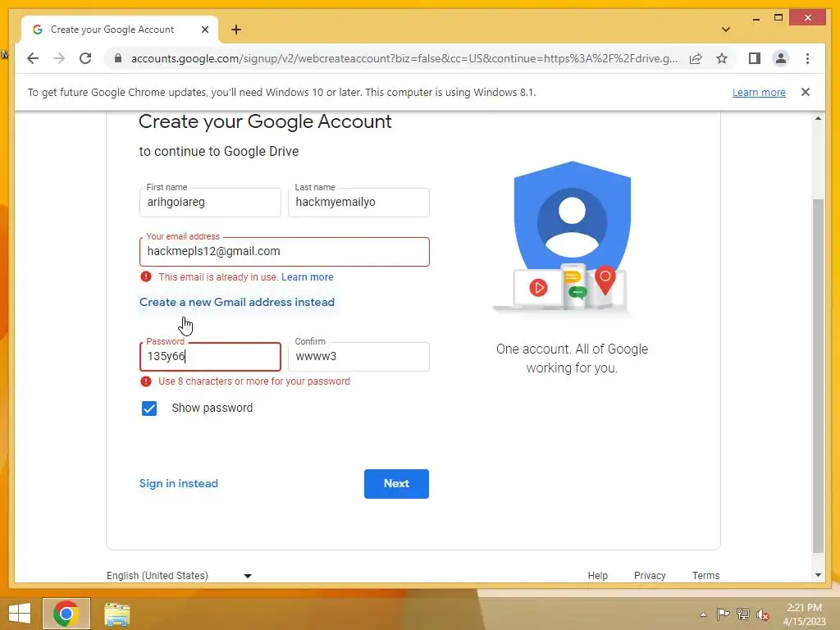Click the page vertical scrollbar thumb
Screen dimensions: 840x630
(x=818, y=375)
